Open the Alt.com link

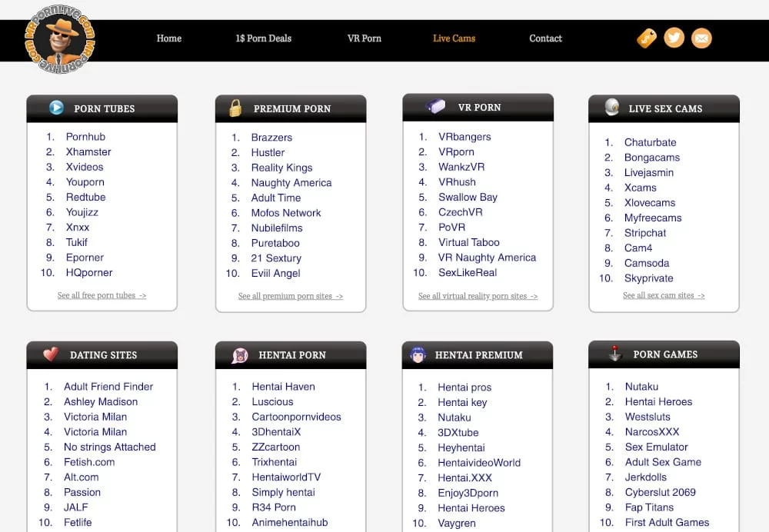pyautogui.click(x=81, y=477)
